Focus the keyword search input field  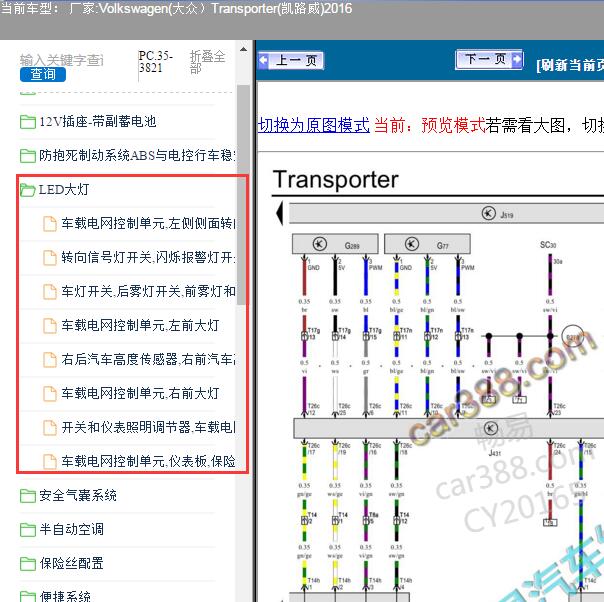(x=62, y=60)
